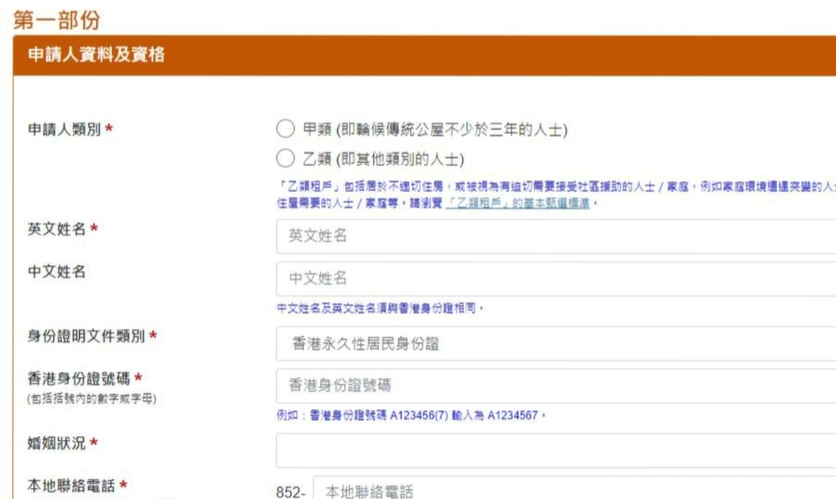Click the 香港身份證號碼 input field
The height and width of the screenshot is (499, 836).
[x=555, y=385]
